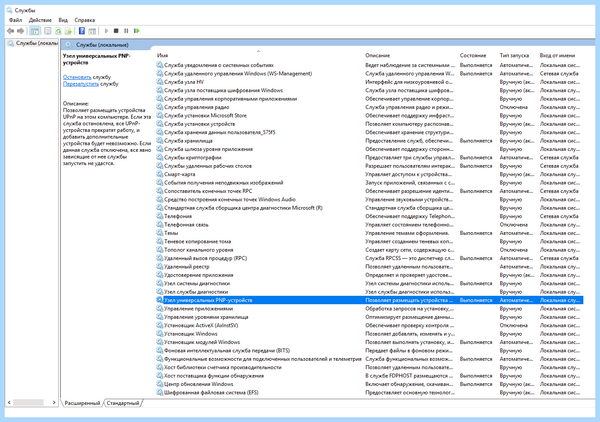Select the Служба уведомления о системных событиях row
Viewport: 600px width, 422px height.
[x=369, y=65]
